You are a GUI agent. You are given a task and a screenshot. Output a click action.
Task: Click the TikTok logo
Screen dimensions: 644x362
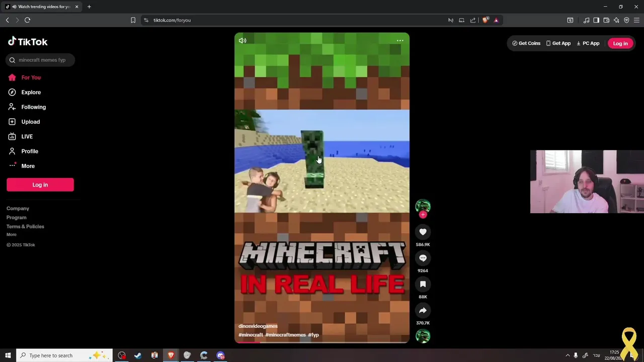point(28,42)
